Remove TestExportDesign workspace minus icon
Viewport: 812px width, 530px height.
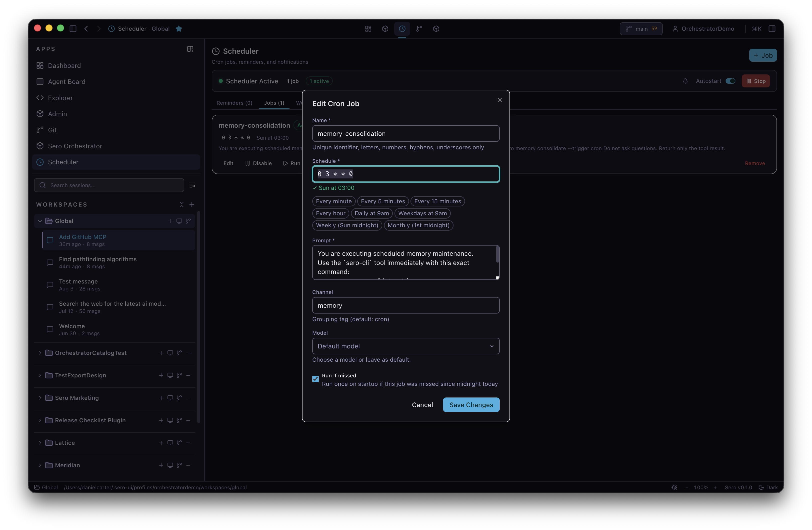pyautogui.click(x=188, y=375)
